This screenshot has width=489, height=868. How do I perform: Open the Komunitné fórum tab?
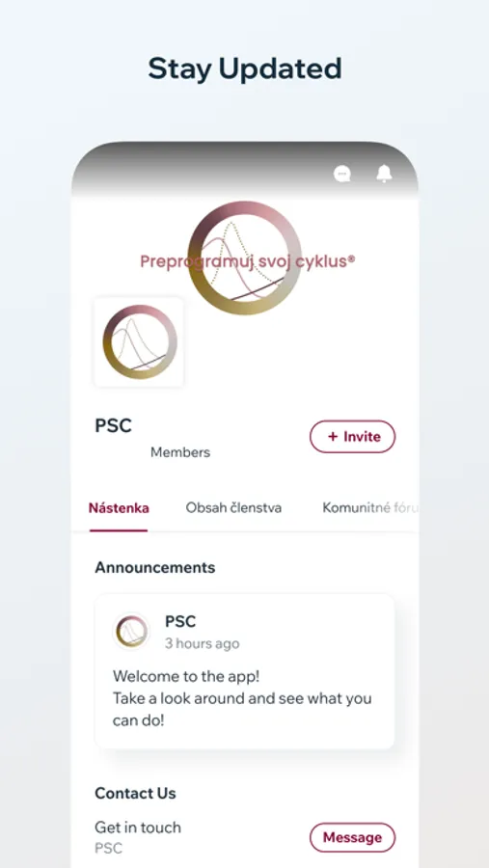(370, 508)
